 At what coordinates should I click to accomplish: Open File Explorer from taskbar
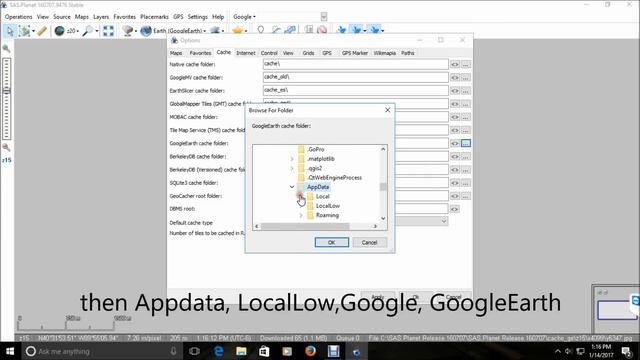pos(241,351)
